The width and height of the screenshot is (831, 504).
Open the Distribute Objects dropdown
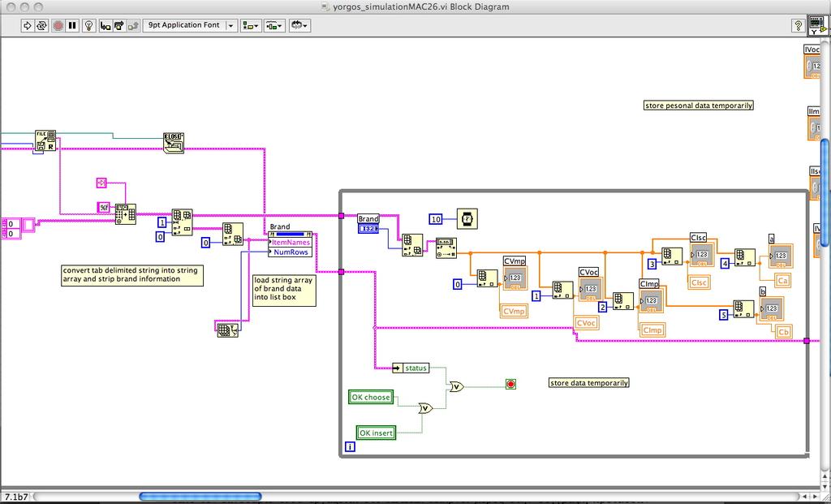tap(274, 25)
